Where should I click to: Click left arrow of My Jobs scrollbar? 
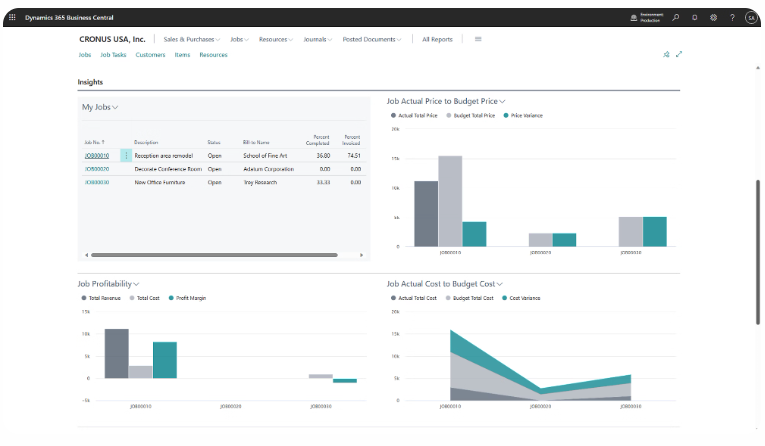86,255
